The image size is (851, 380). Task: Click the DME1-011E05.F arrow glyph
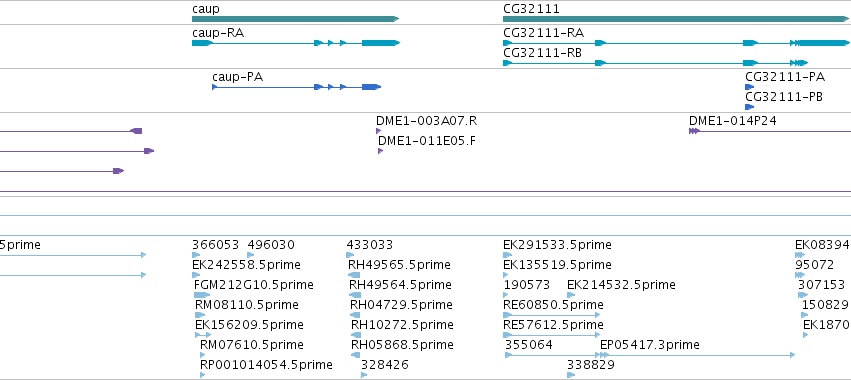(380, 151)
